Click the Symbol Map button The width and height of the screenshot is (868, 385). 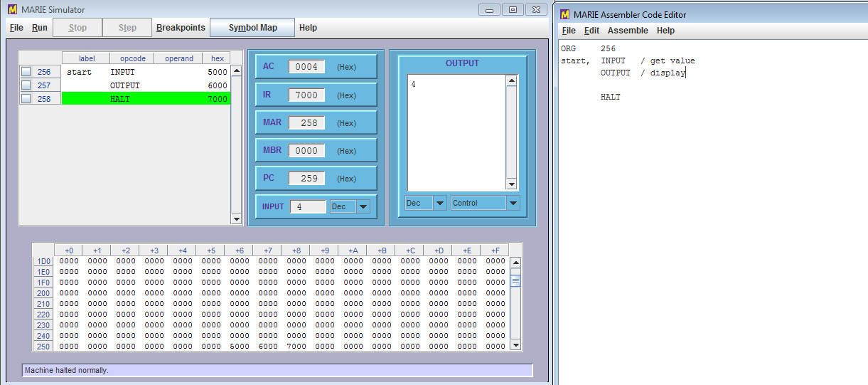click(x=252, y=28)
